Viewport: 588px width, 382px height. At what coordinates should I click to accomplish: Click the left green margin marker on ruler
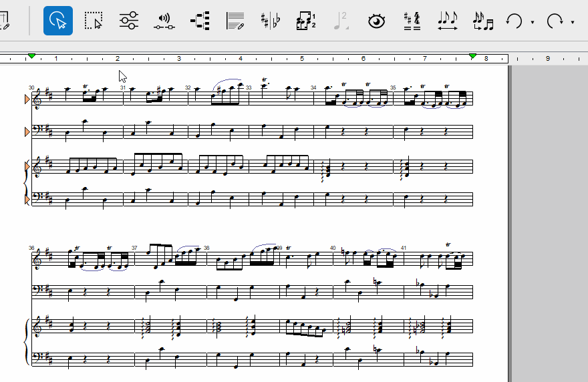pyautogui.click(x=32, y=56)
